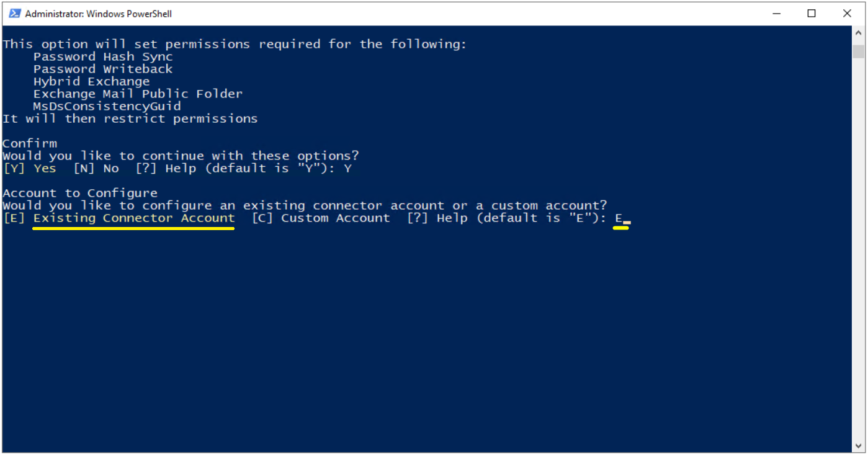
Task: Maximize the PowerShell window
Action: [x=812, y=13]
